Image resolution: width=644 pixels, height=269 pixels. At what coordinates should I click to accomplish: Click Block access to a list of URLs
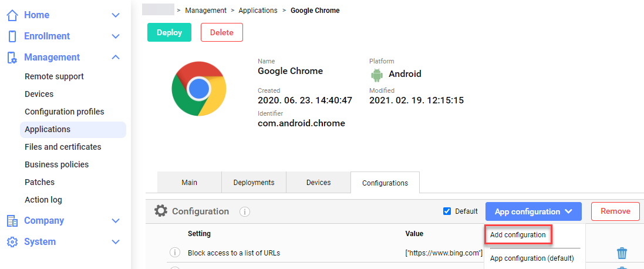[234, 253]
